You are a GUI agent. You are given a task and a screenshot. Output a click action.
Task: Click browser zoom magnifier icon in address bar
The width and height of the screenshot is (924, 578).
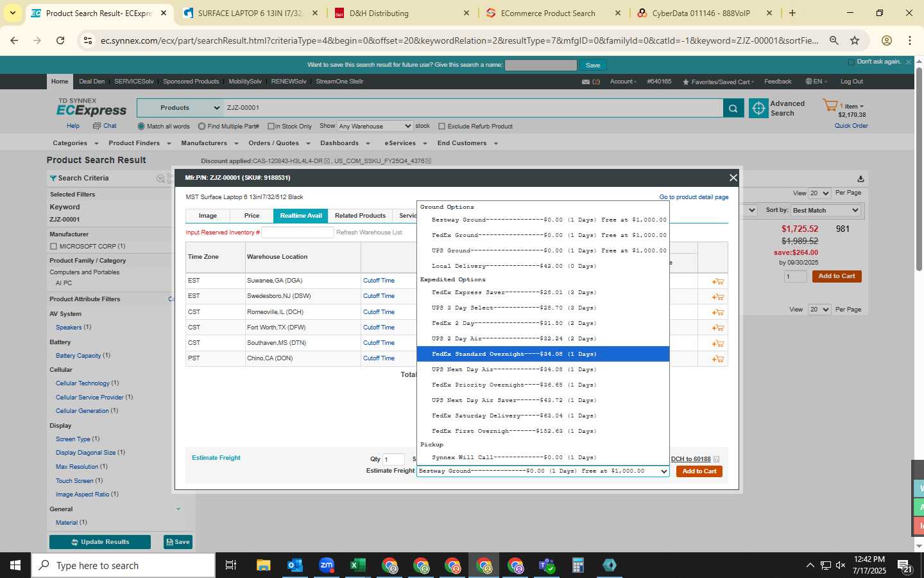click(x=834, y=40)
